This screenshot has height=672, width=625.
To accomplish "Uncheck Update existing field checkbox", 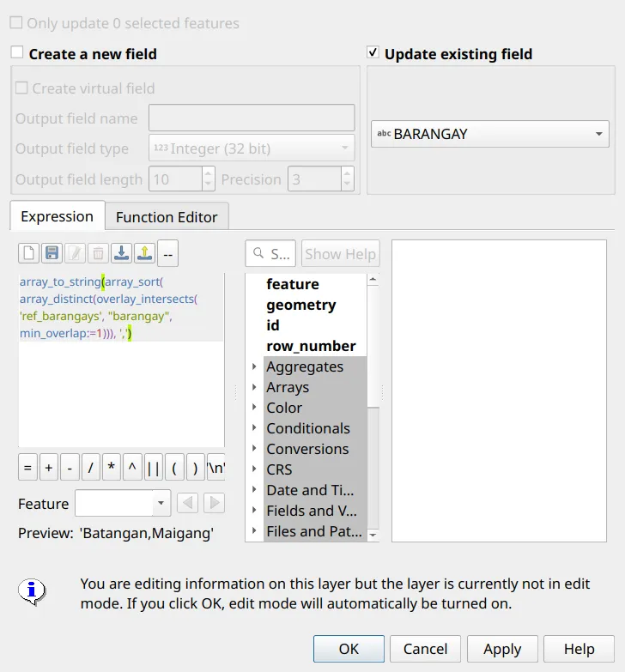I will click(x=373, y=52).
